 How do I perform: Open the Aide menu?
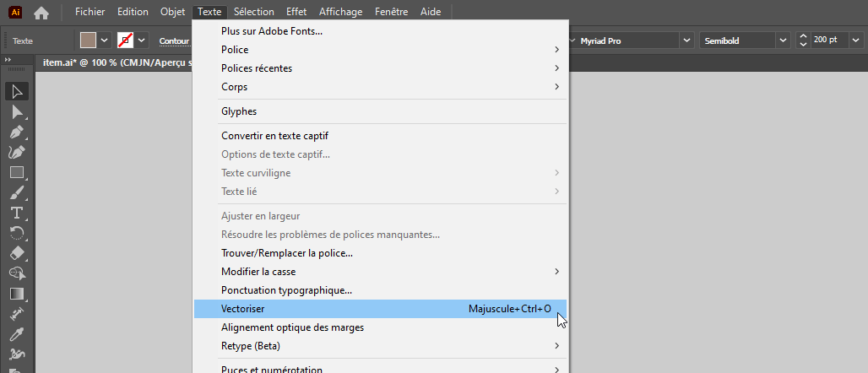[431, 12]
